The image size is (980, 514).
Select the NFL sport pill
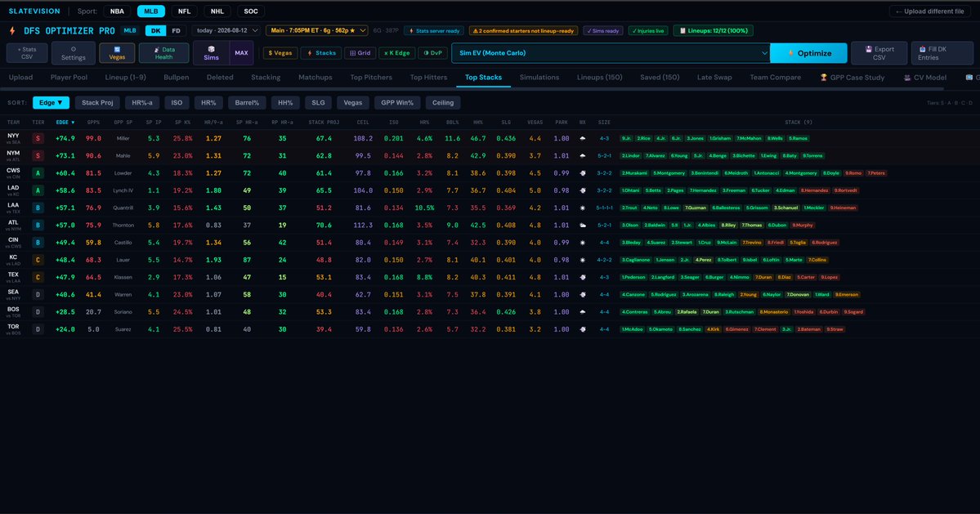[x=185, y=11]
